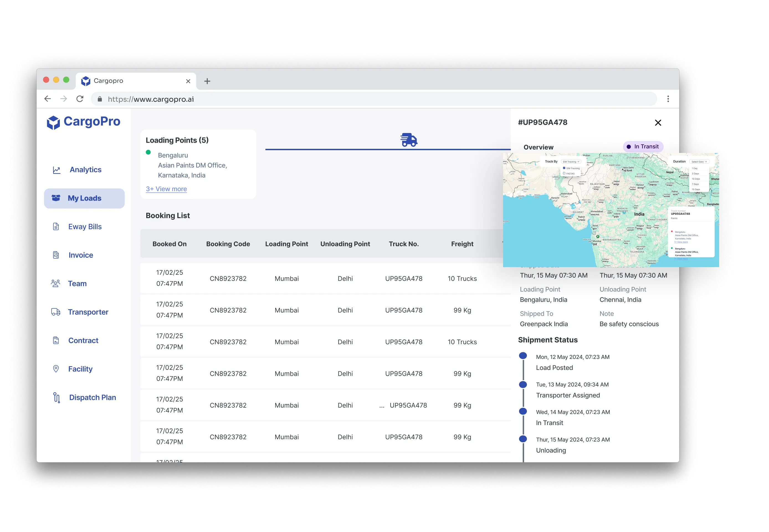
Task: Open the Eway Bills document icon
Action: [x=56, y=227]
